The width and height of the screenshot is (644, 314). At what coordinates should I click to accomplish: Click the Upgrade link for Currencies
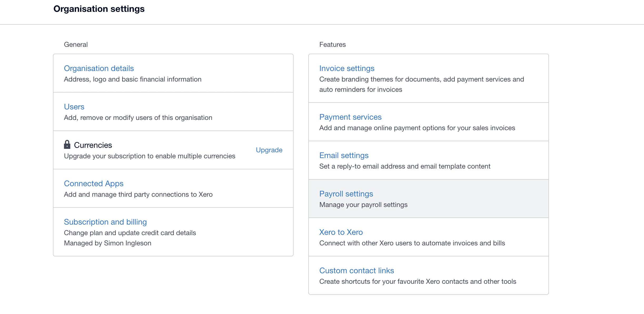coord(269,150)
